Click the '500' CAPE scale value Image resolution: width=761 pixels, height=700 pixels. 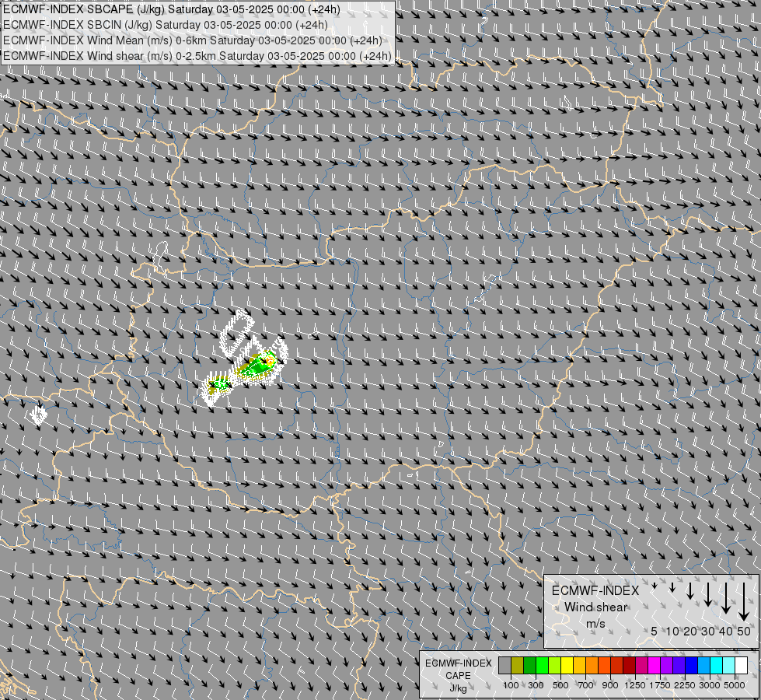point(560,685)
